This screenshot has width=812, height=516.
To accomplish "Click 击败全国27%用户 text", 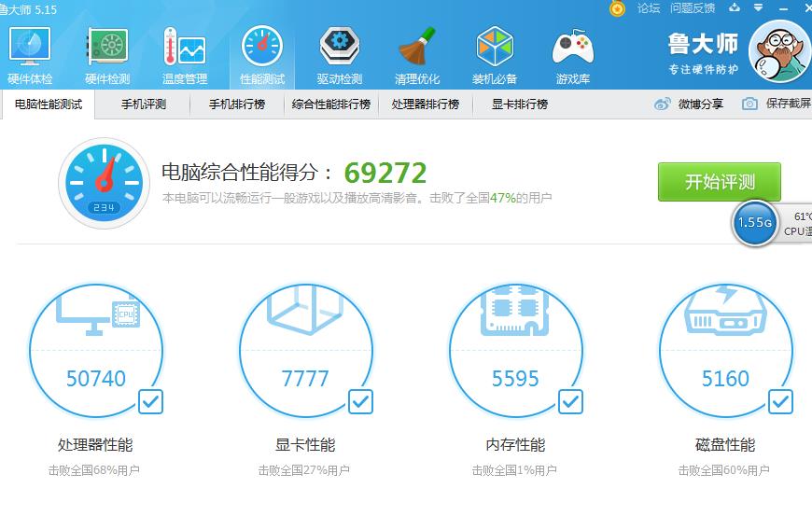I will pyautogui.click(x=304, y=470).
